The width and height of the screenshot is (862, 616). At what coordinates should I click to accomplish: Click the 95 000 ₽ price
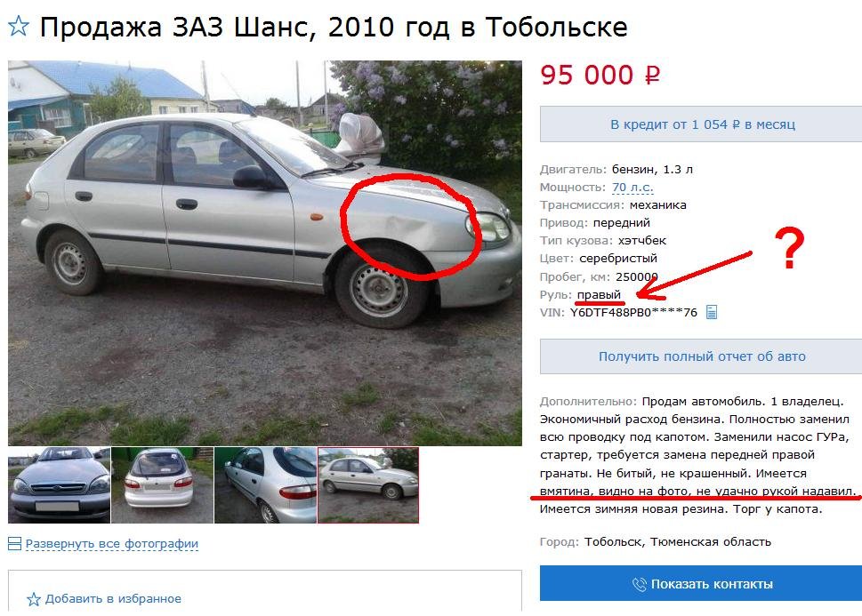600,76
